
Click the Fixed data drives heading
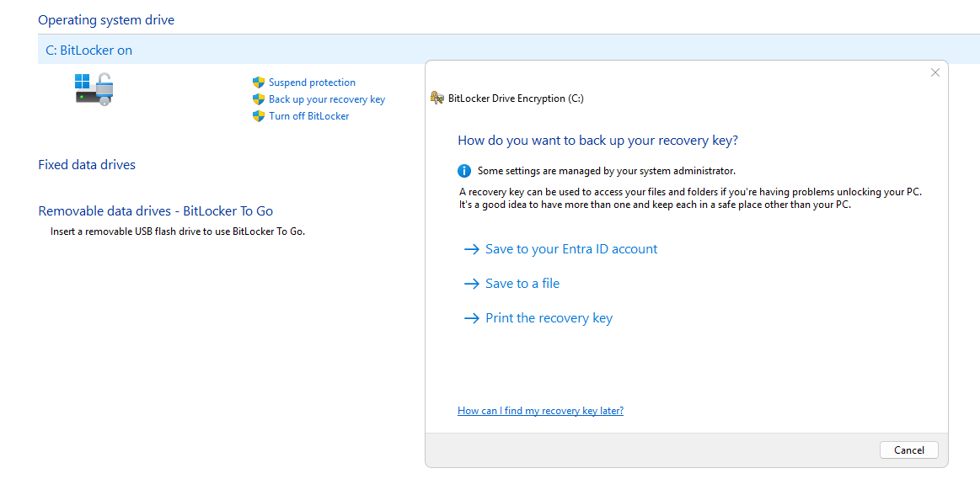click(87, 165)
